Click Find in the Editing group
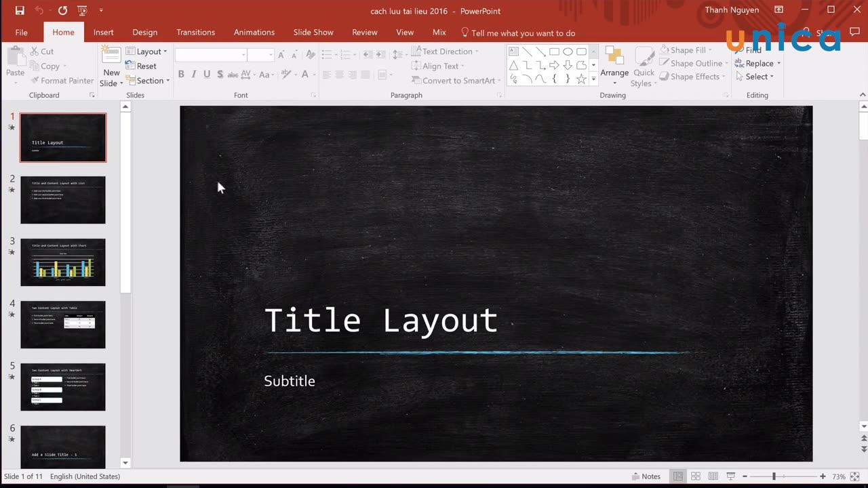 tap(748, 50)
